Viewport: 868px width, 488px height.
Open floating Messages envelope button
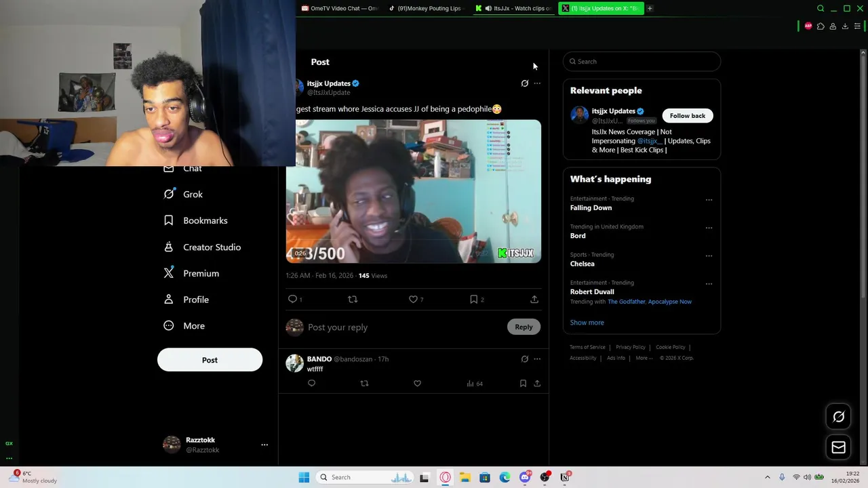click(x=839, y=447)
